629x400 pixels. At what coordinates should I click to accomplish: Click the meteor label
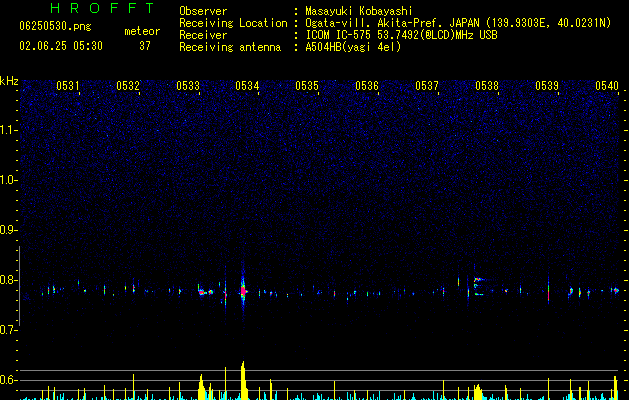pos(142,31)
